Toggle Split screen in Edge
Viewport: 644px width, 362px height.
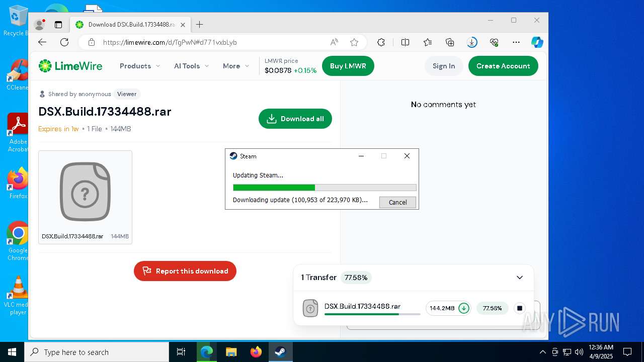point(405,42)
